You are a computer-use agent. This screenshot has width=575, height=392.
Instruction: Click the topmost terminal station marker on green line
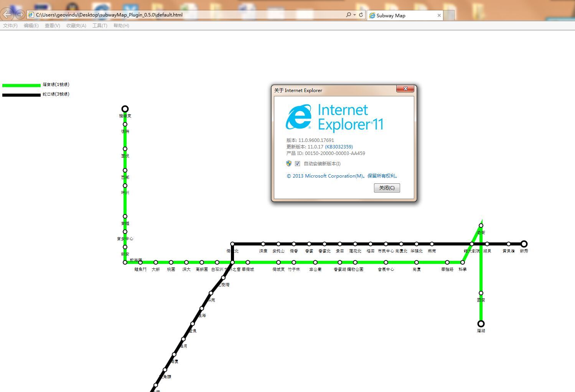125,109
